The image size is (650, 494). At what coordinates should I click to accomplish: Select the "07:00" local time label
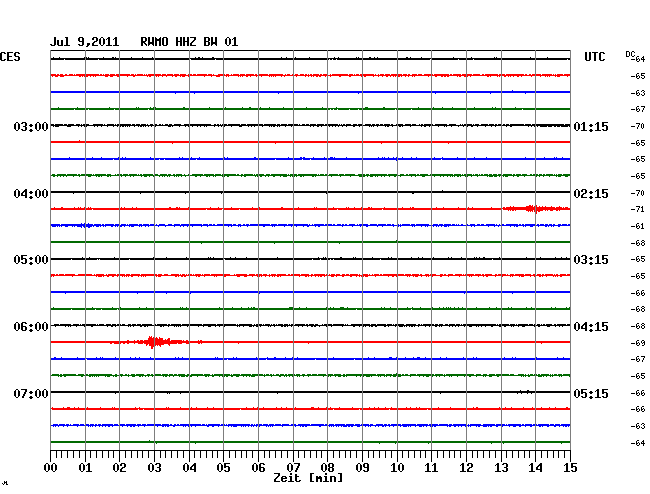[31, 393]
